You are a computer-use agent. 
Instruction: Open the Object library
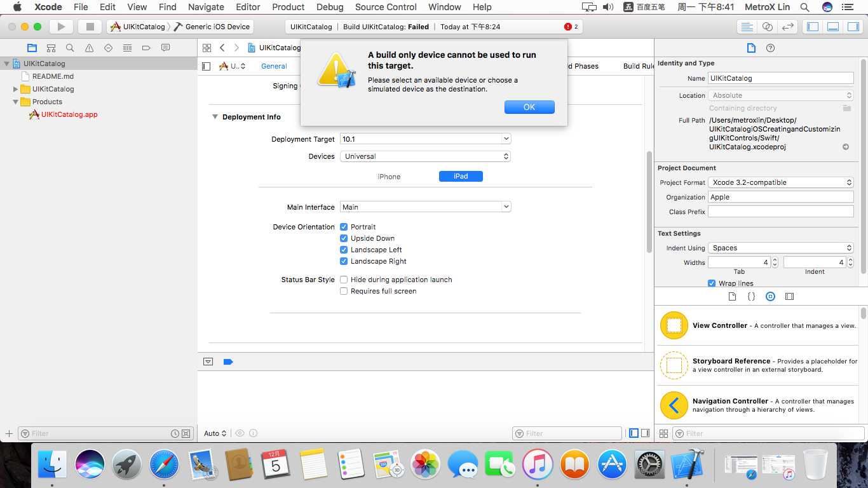pyautogui.click(x=770, y=296)
